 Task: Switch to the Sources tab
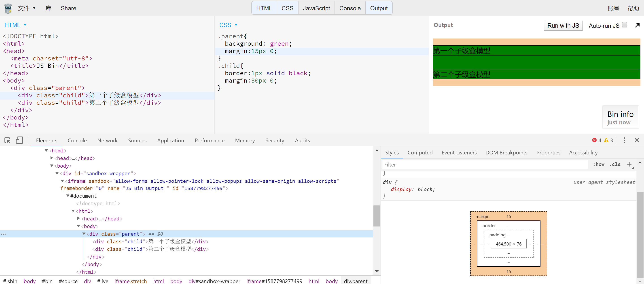point(137,140)
